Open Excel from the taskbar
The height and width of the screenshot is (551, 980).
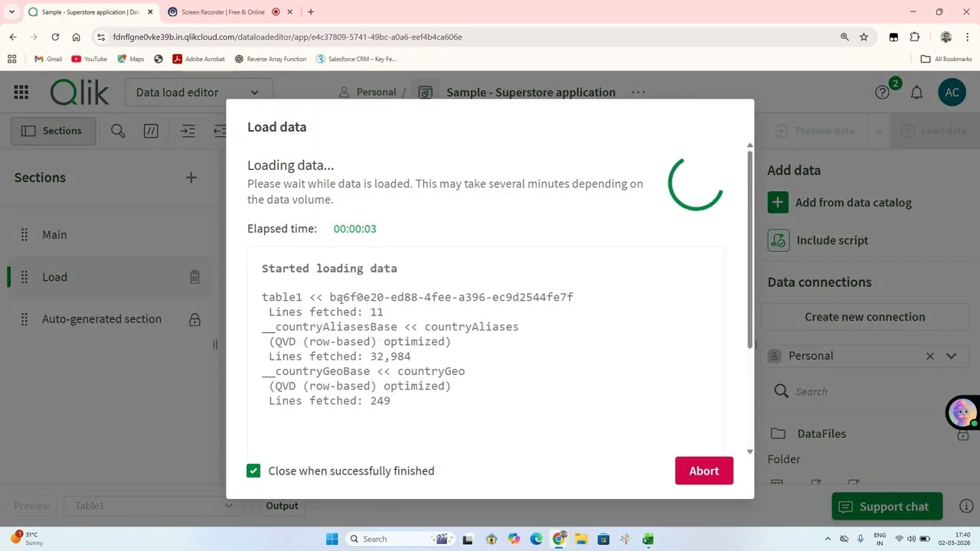click(648, 539)
